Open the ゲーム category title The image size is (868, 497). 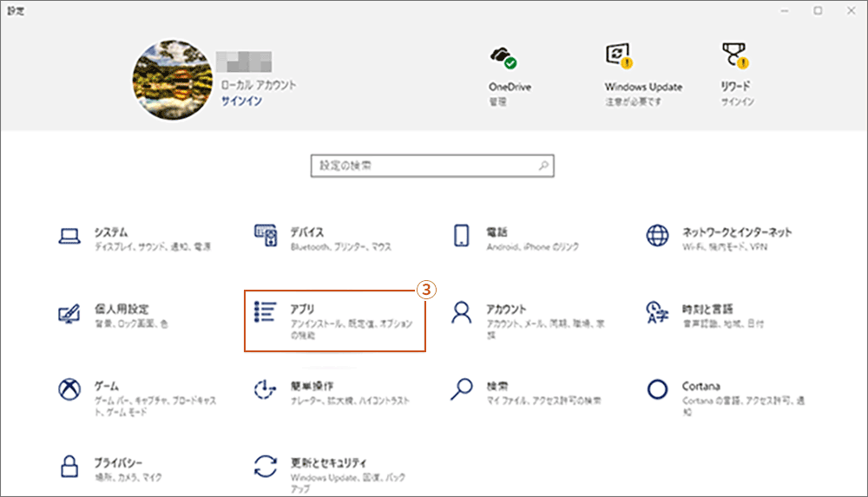tap(106, 386)
